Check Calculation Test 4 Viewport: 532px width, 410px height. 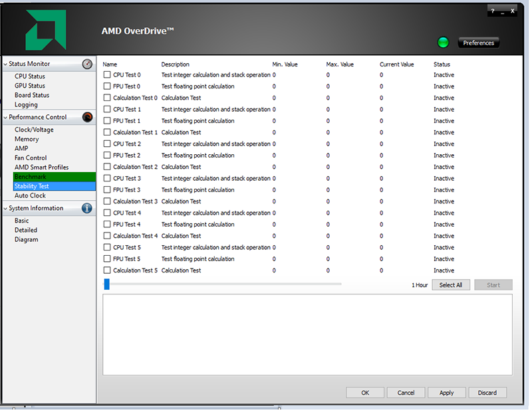pyautogui.click(x=107, y=236)
